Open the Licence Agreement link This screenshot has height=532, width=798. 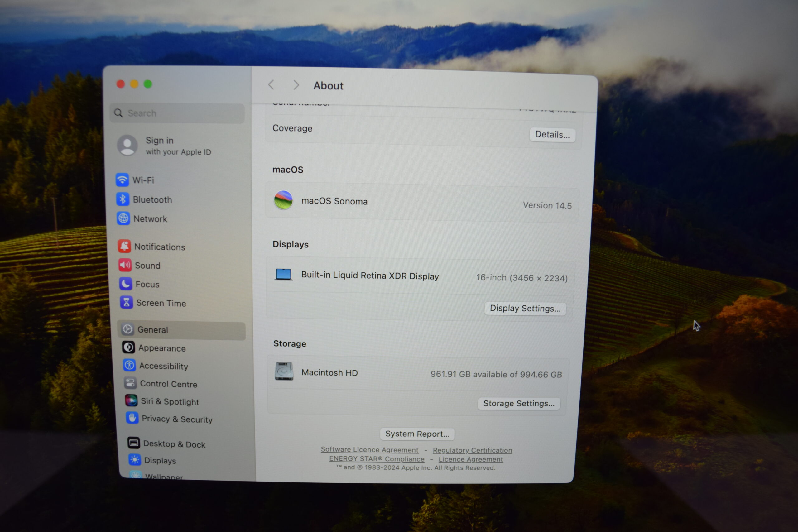[471, 459]
